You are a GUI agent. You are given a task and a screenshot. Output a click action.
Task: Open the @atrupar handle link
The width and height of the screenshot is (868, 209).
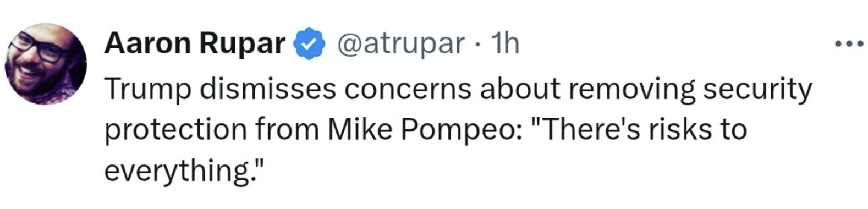tap(400, 43)
